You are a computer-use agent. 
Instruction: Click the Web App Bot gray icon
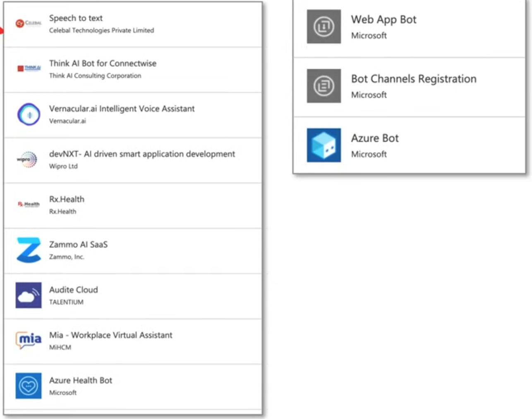pos(324,26)
